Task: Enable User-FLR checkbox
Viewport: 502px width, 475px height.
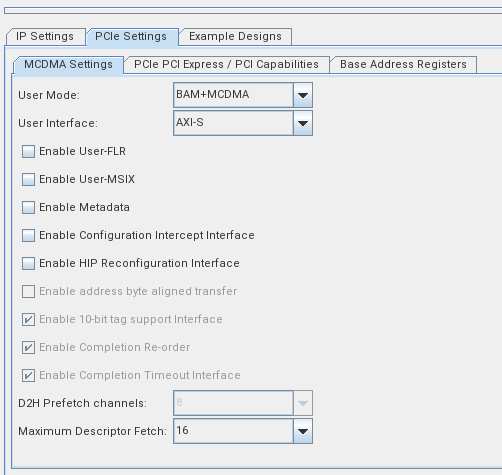Action: click(28, 151)
